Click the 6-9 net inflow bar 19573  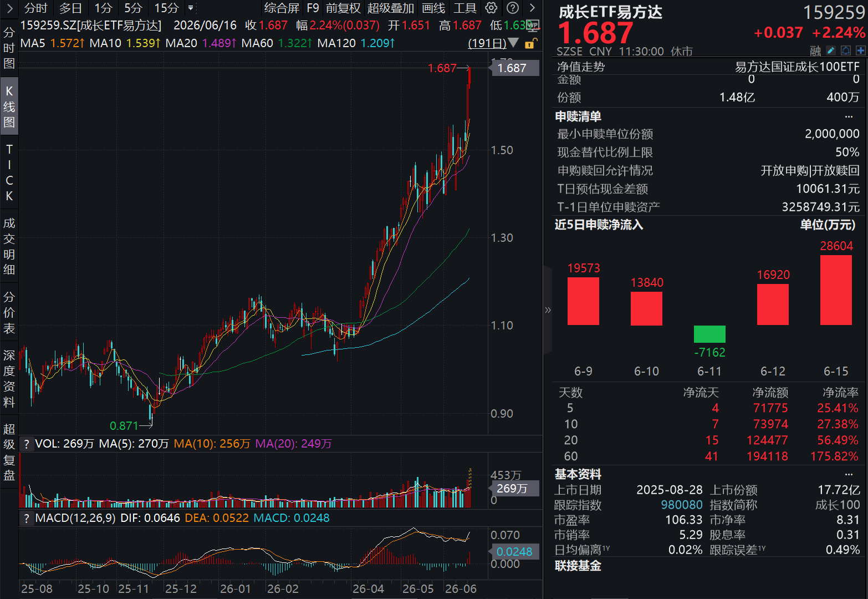[x=583, y=301]
